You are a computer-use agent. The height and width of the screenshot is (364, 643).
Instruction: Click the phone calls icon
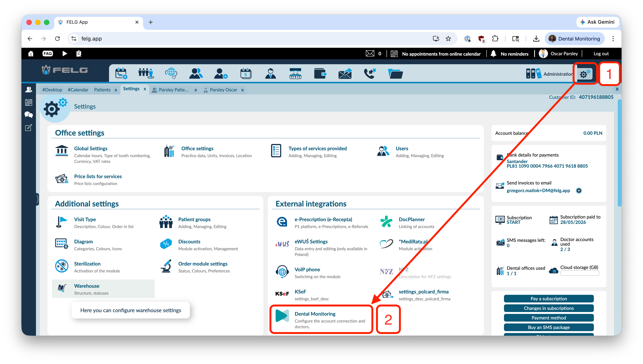[370, 73]
